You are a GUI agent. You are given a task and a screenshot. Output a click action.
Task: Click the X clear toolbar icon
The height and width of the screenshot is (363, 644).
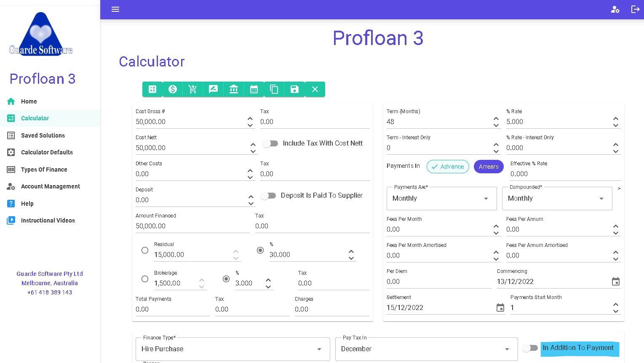[x=315, y=89]
